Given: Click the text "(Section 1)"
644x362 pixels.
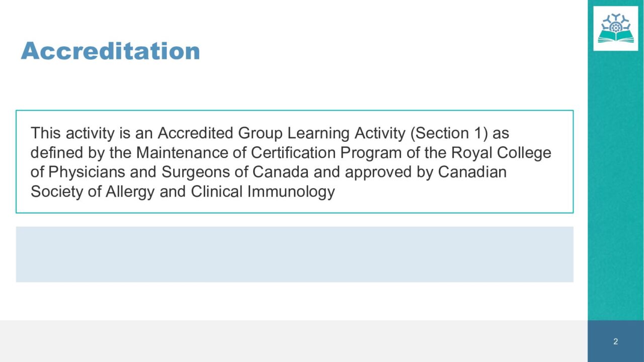Looking at the screenshot, I should coord(449,133).
